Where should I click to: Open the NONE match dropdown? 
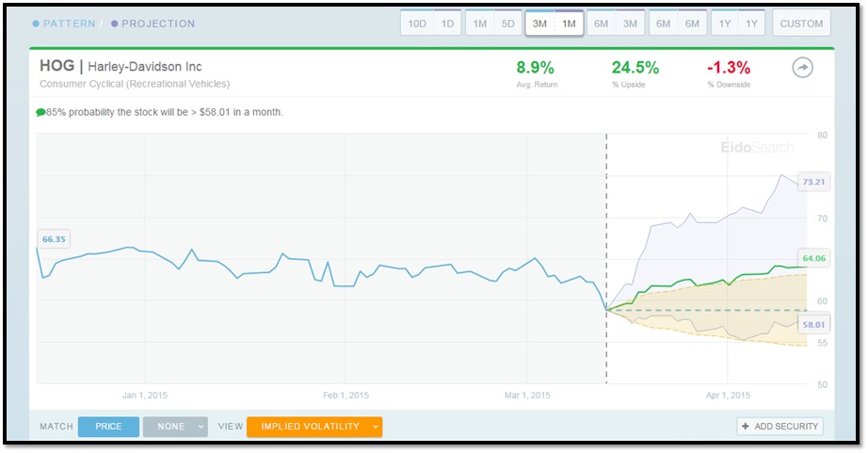click(x=175, y=427)
